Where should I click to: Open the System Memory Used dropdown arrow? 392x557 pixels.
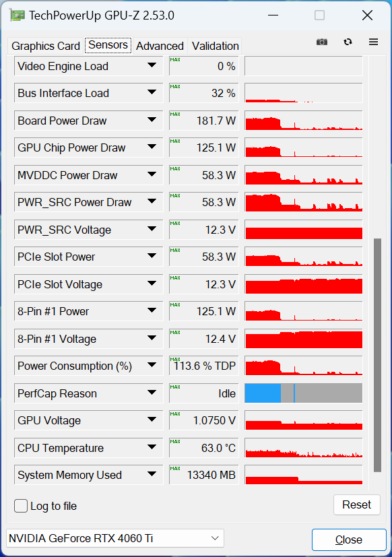tap(152, 474)
